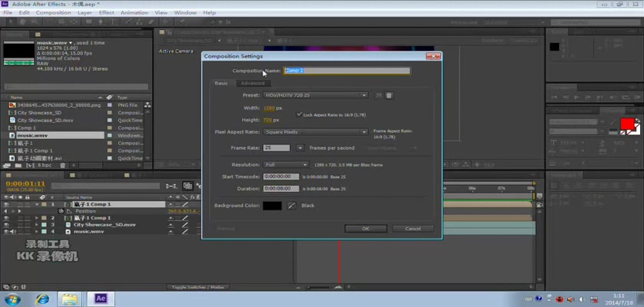Viewport: 644px width, 307px height.
Task: Expand the music.wmv layer properties
Action: click(37, 231)
